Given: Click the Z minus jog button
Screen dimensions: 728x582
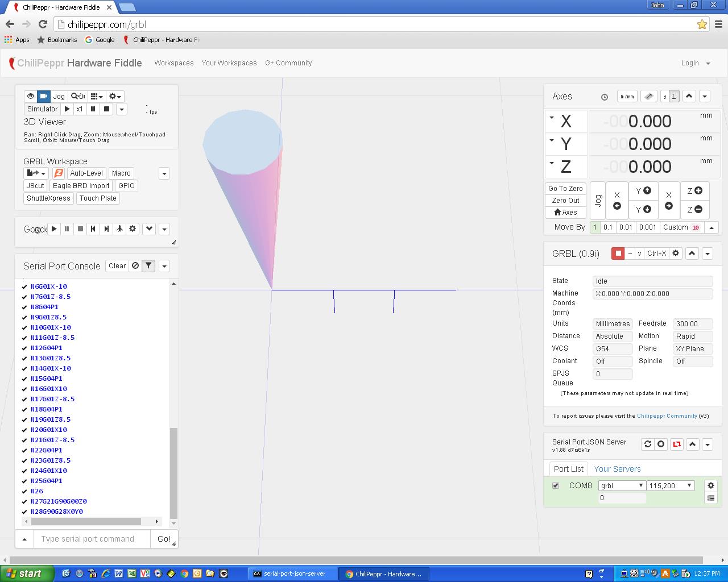Looking at the screenshot, I should click(x=694, y=209).
